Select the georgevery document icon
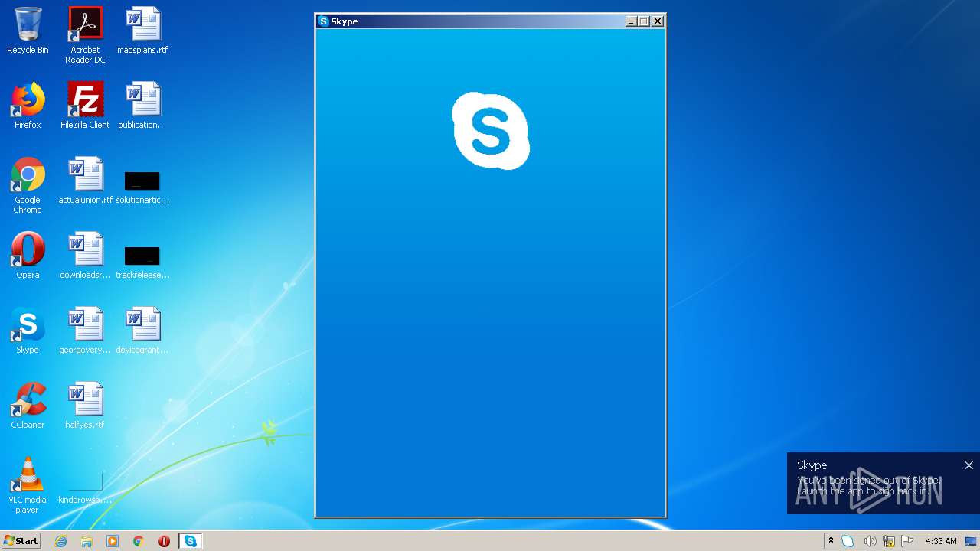The image size is (980, 551). [x=85, y=331]
